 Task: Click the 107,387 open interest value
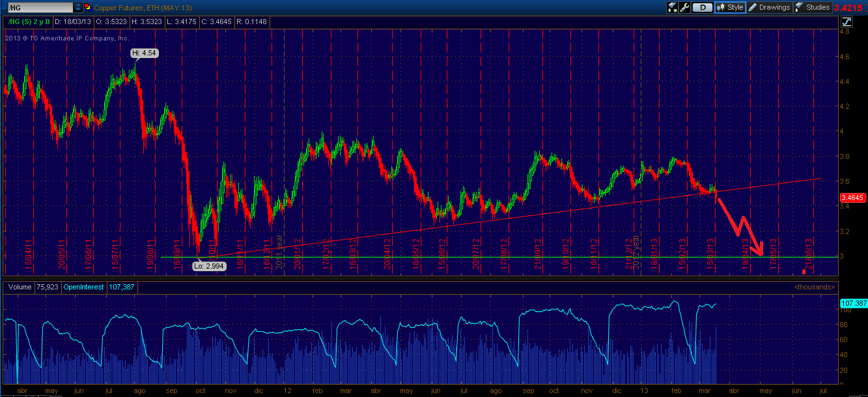pos(122,287)
